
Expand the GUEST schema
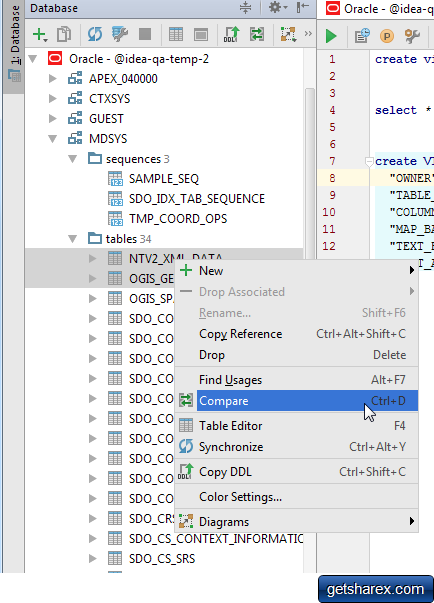tap(53, 119)
